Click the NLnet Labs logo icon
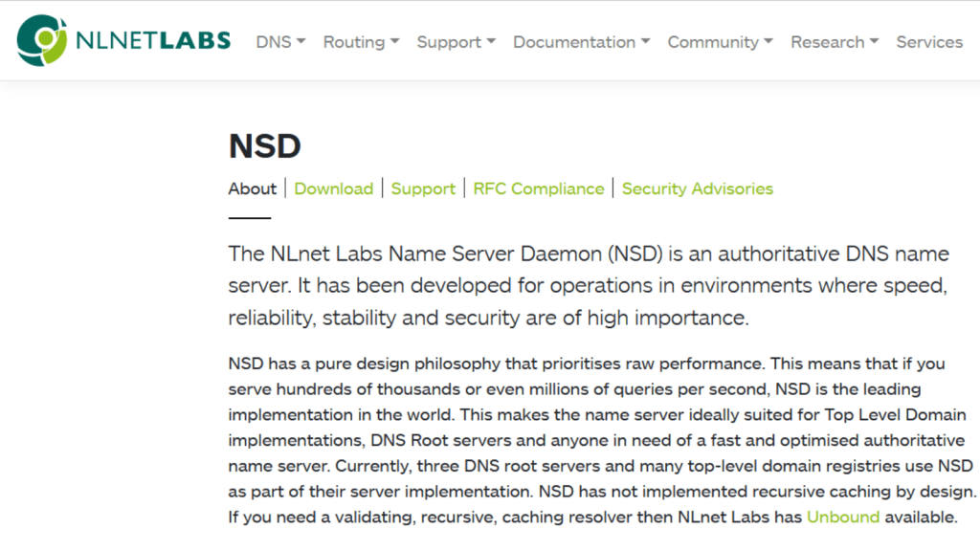This screenshot has height=551, width=980. point(42,40)
